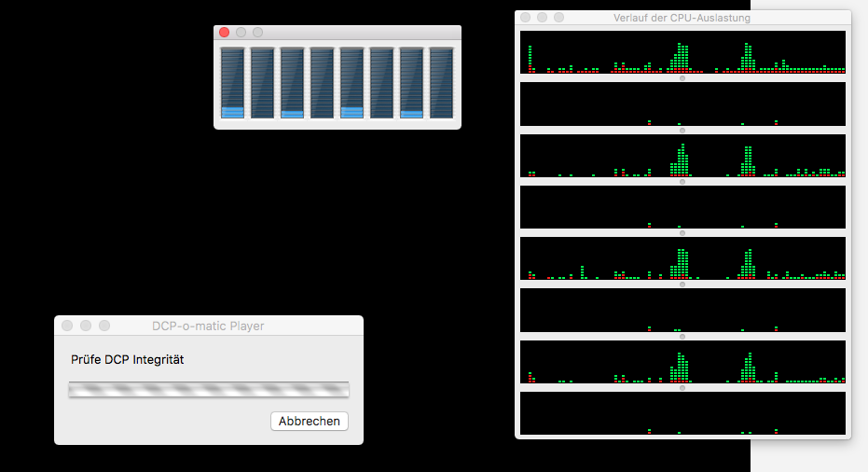Click the sixth CPU history graph from top
This screenshot has width=868, height=472.
pyautogui.click(x=682, y=310)
